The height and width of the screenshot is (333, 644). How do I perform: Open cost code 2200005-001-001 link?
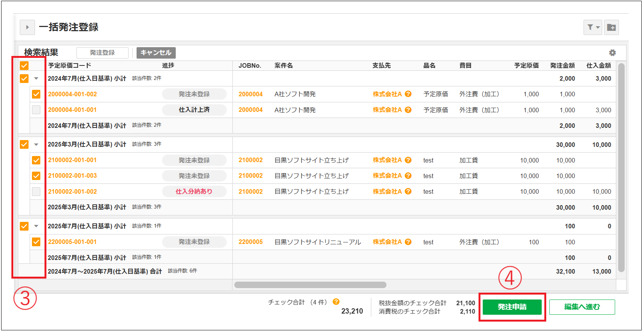coord(72,242)
